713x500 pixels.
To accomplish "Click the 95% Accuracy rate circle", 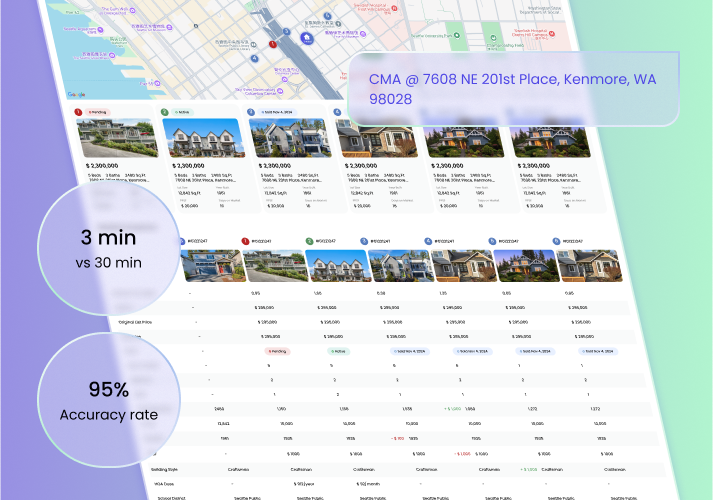I will tap(109, 400).
